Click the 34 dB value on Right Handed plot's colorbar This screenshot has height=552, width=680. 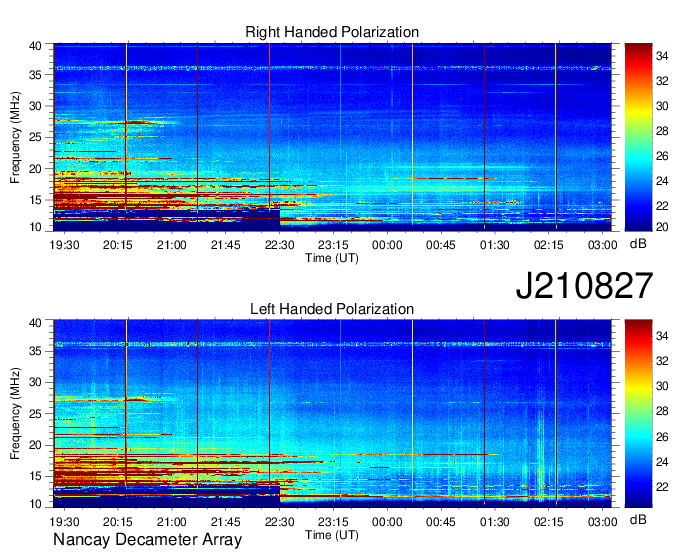click(x=662, y=56)
